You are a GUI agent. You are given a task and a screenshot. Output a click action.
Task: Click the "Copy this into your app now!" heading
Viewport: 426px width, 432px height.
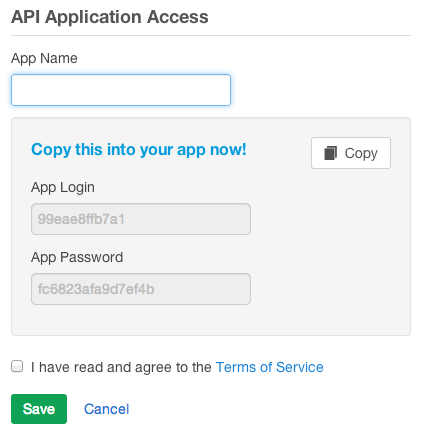pos(139,149)
